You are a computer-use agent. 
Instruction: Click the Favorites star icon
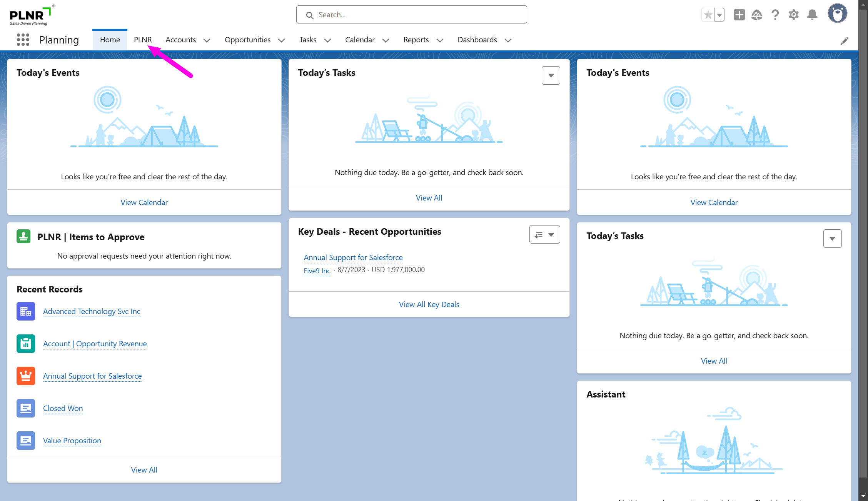708,15
